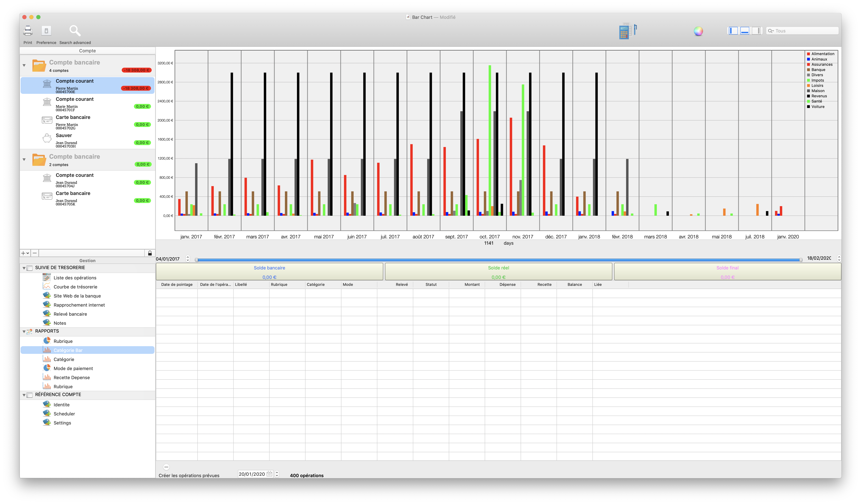Screen dimensions: 861x504
Task: Open the Preference toolbar icon
Action: (x=46, y=31)
